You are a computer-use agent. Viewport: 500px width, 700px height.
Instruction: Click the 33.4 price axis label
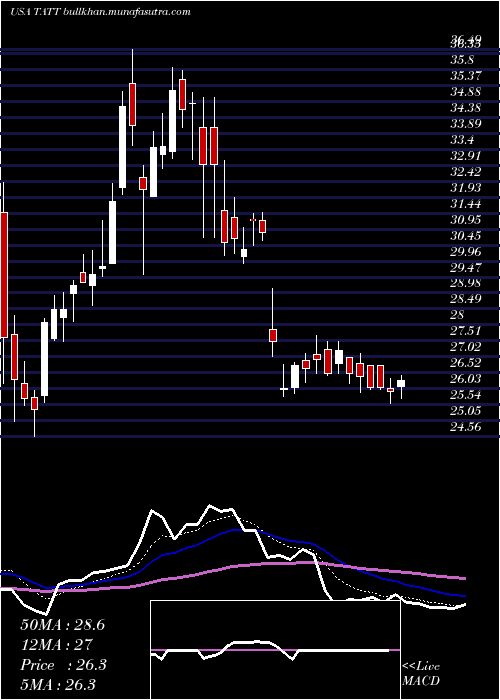coord(462,140)
